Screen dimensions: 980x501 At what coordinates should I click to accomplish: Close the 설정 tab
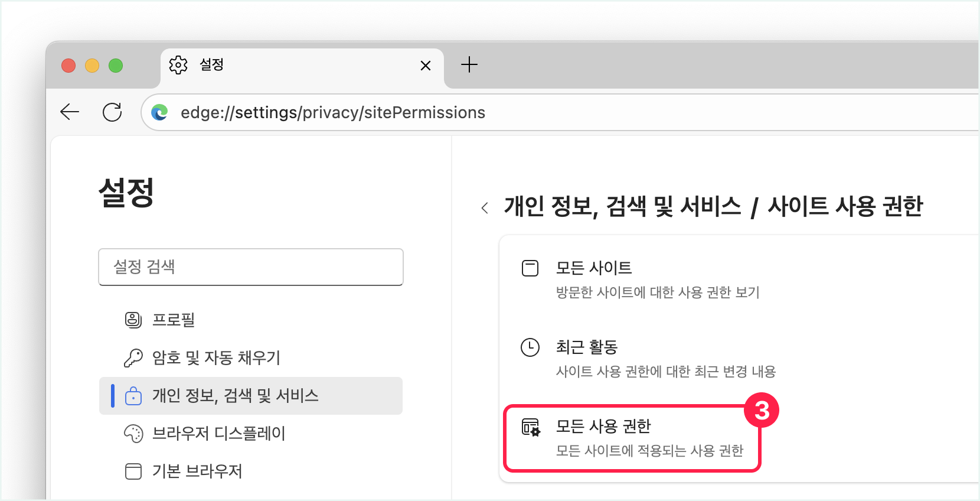425,66
